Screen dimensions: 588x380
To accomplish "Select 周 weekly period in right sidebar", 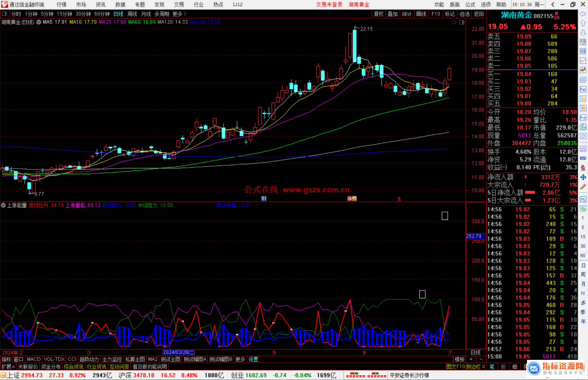I will click(583, 275).
